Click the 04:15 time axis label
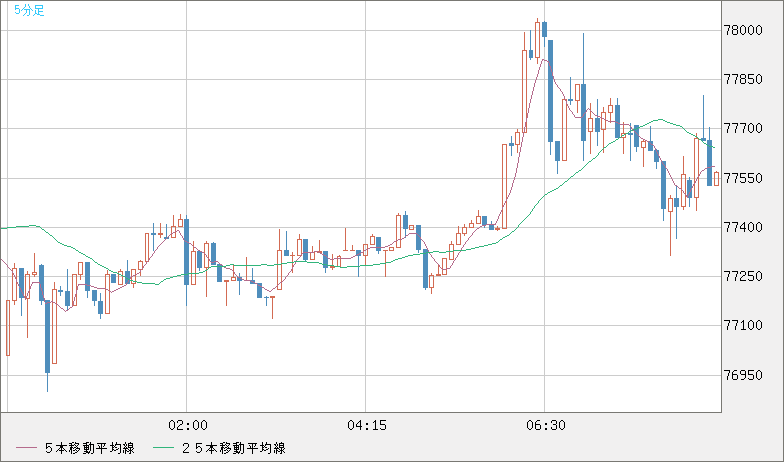This screenshot has height=462, width=784. point(366,426)
